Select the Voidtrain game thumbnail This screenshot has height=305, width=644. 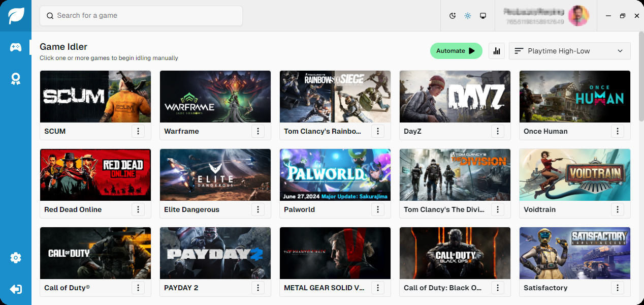coord(575,175)
